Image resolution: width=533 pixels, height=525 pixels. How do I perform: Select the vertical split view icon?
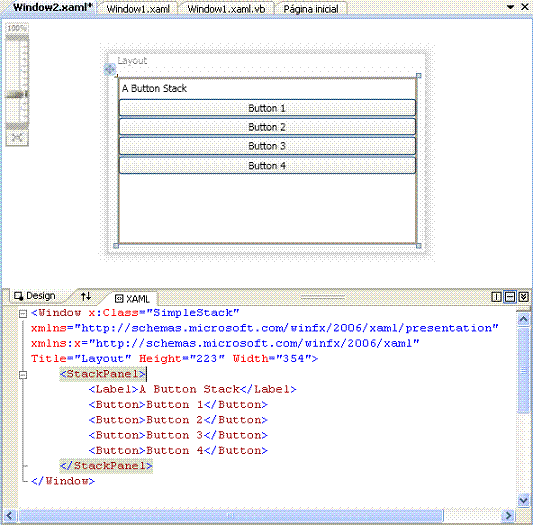(496, 297)
